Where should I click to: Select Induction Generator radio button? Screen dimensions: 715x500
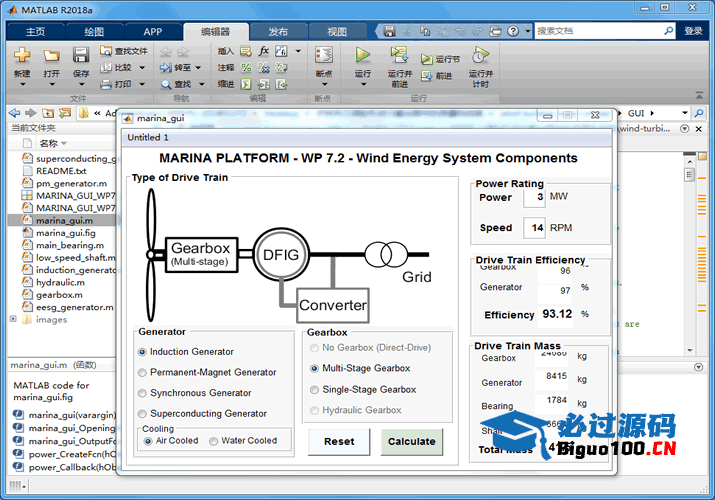click(142, 352)
